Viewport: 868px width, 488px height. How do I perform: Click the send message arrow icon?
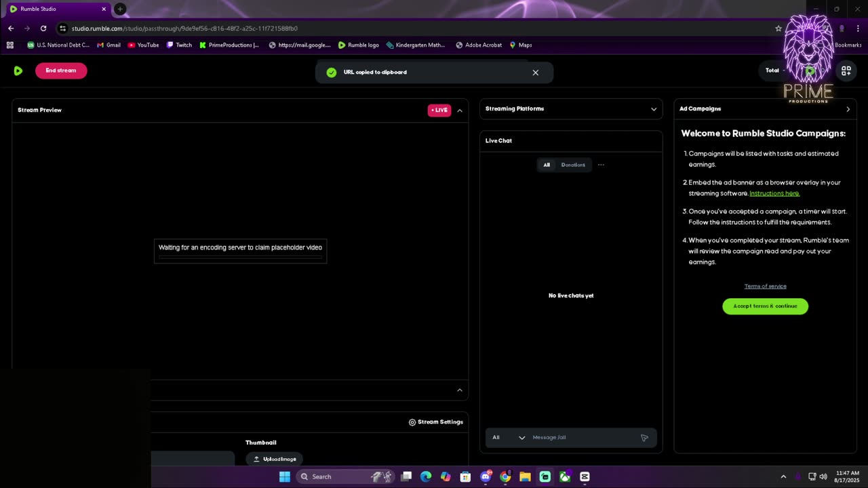click(x=644, y=438)
